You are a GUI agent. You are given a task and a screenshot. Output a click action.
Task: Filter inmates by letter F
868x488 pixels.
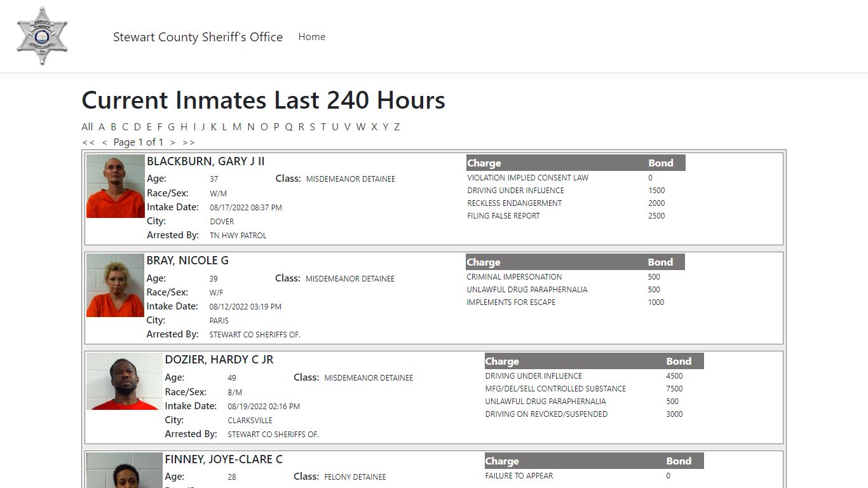[159, 126]
